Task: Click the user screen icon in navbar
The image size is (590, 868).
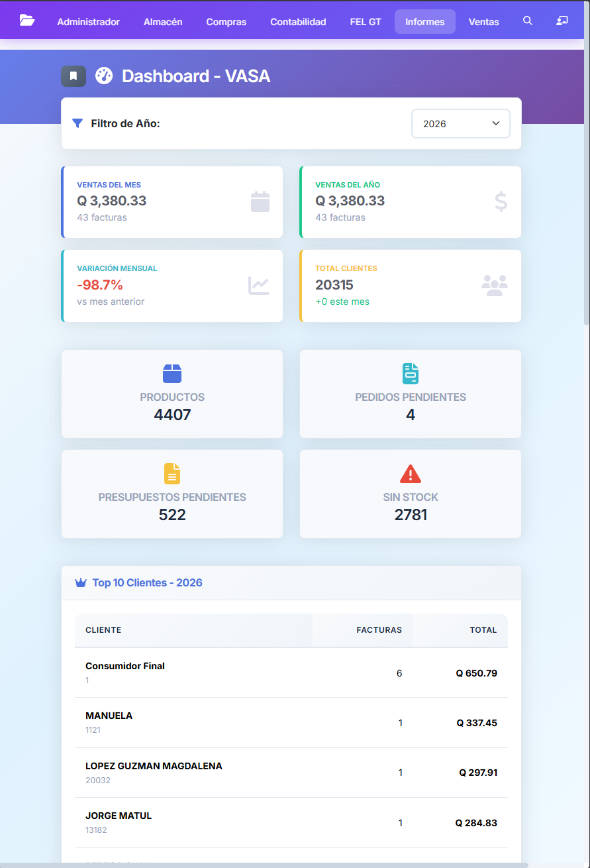Action: (x=562, y=21)
